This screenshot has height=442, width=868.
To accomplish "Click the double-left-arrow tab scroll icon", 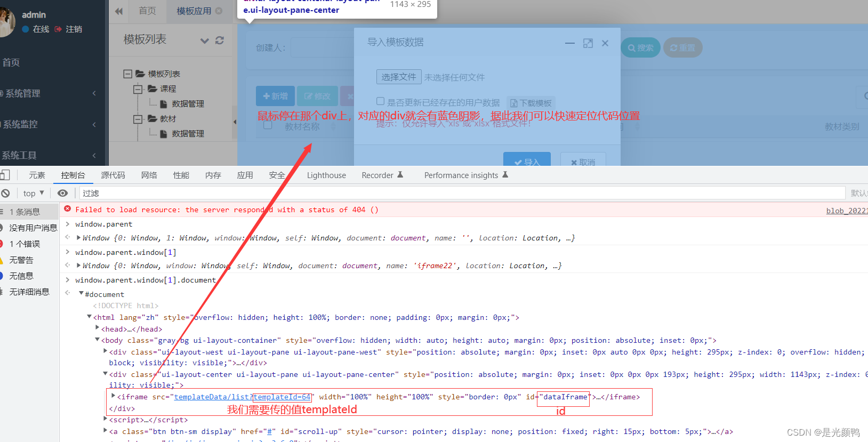I will point(119,11).
